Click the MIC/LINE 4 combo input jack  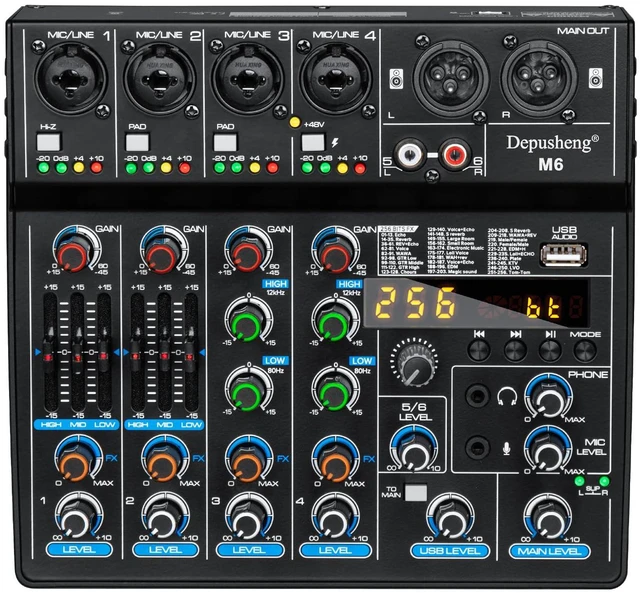click(336, 78)
